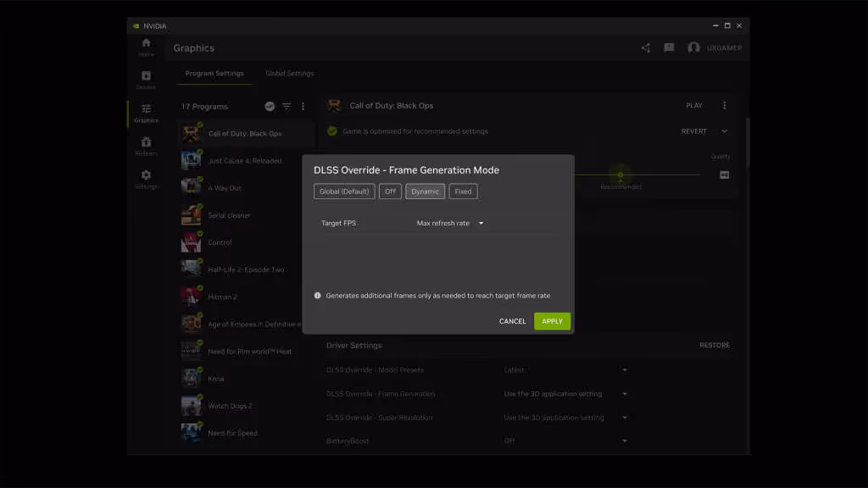Click the green APPLY button
The image size is (868, 488).
(x=552, y=321)
